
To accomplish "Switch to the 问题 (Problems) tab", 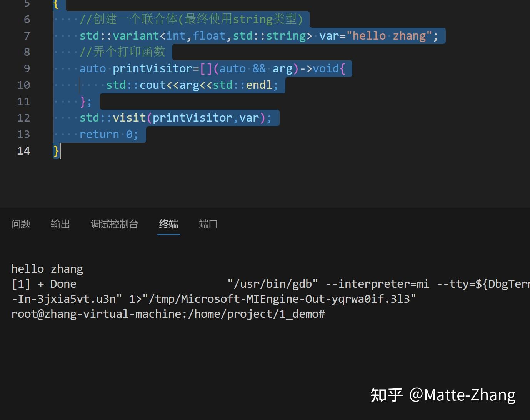I will click(20, 224).
